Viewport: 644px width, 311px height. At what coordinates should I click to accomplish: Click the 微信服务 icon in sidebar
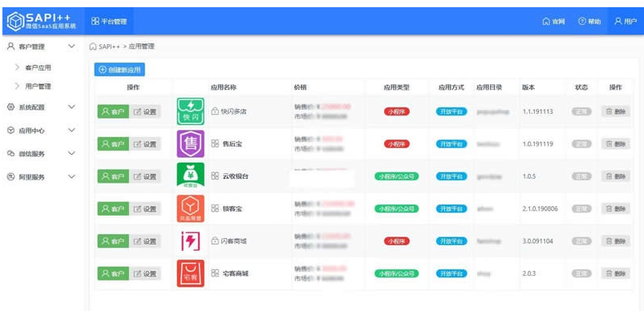coord(11,154)
